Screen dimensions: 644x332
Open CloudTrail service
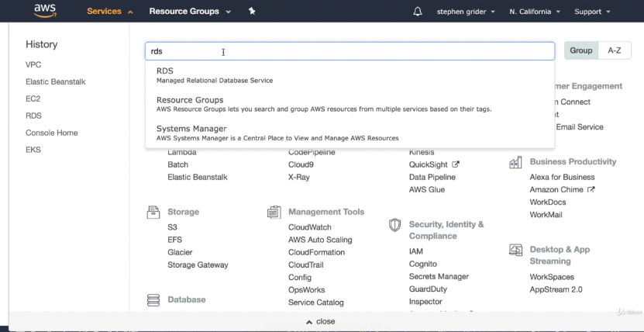(x=306, y=265)
